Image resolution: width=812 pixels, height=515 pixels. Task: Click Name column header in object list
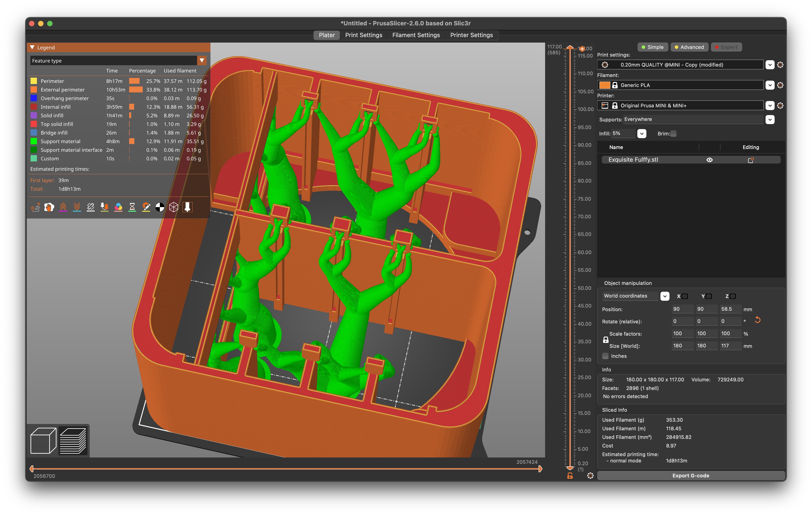click(616, 147)
